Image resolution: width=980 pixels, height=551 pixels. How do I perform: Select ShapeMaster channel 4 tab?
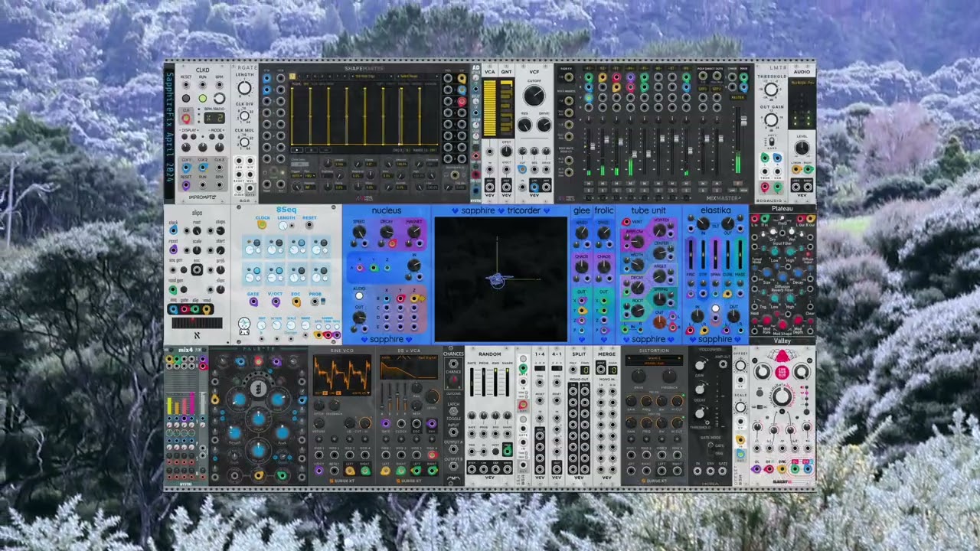pos(315,76)
